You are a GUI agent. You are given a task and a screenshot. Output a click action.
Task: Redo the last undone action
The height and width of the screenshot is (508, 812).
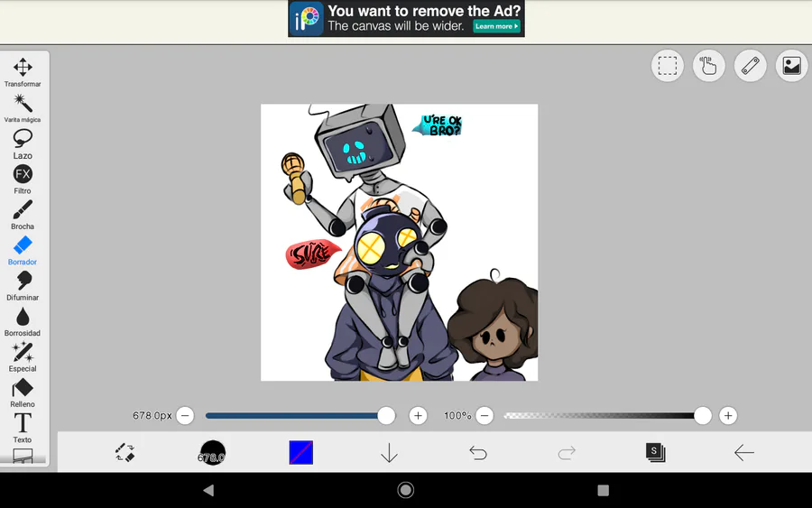click(567, 453)
